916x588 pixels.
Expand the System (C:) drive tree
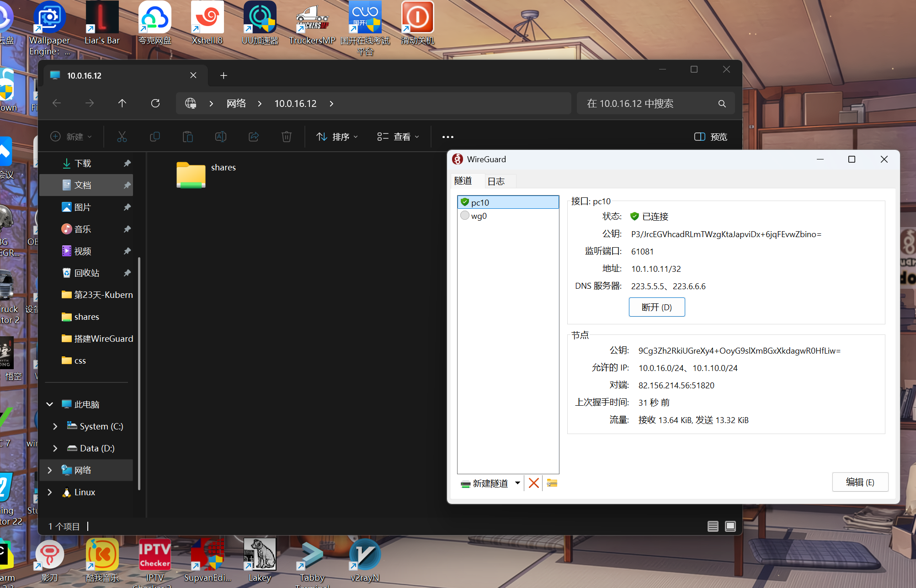click(x=55, y=426)
